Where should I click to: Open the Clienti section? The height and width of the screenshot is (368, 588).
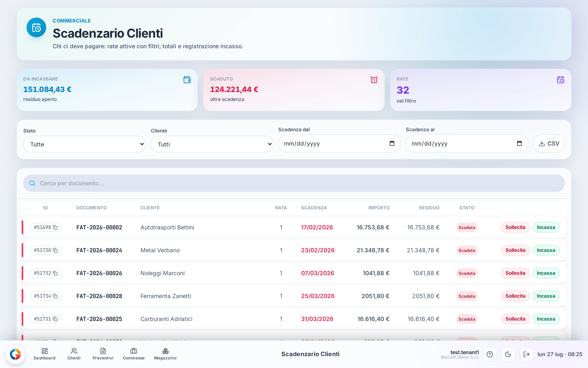[x=74, y=354]
